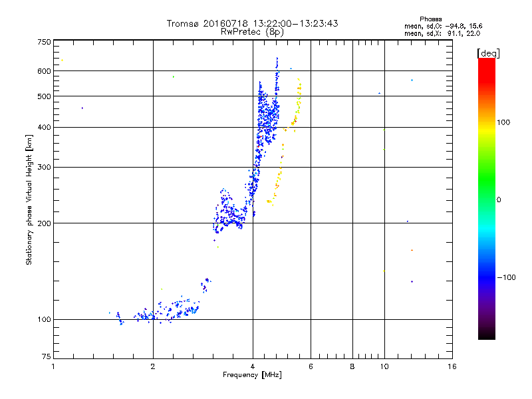Click the y-axis tick label '500'
This screenshot has height=399, width=532.
[44, 96]
